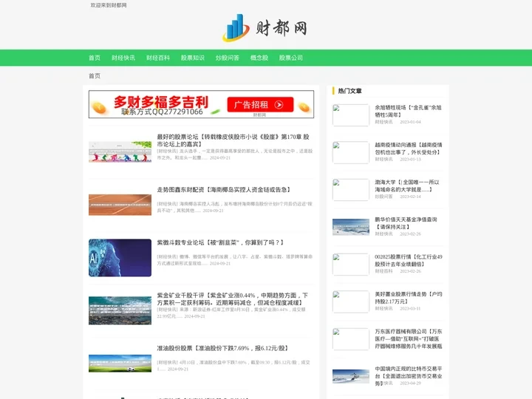Click 财经快讯 category under 余旭牺牲现场 article
This screenshot has height=399, width=532.
383,122
